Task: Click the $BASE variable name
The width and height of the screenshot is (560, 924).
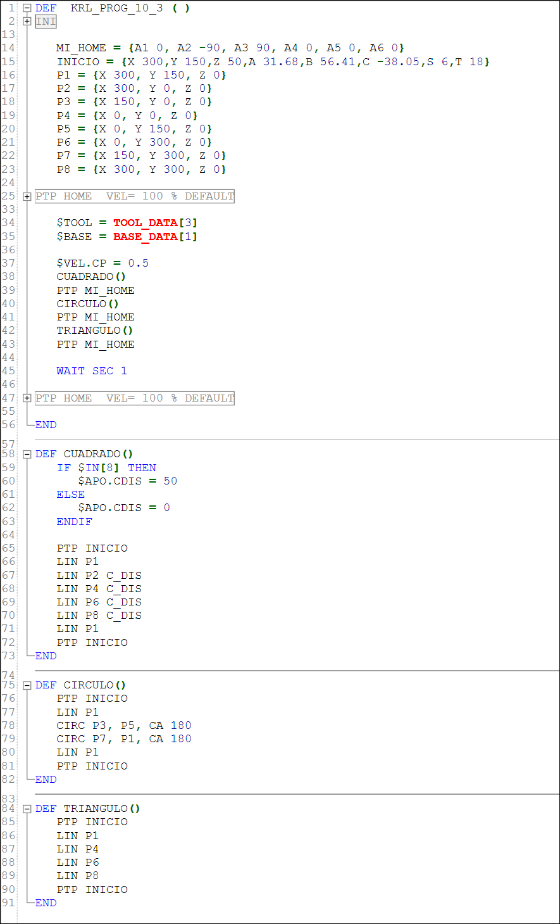Action: (x=74, y=237)
